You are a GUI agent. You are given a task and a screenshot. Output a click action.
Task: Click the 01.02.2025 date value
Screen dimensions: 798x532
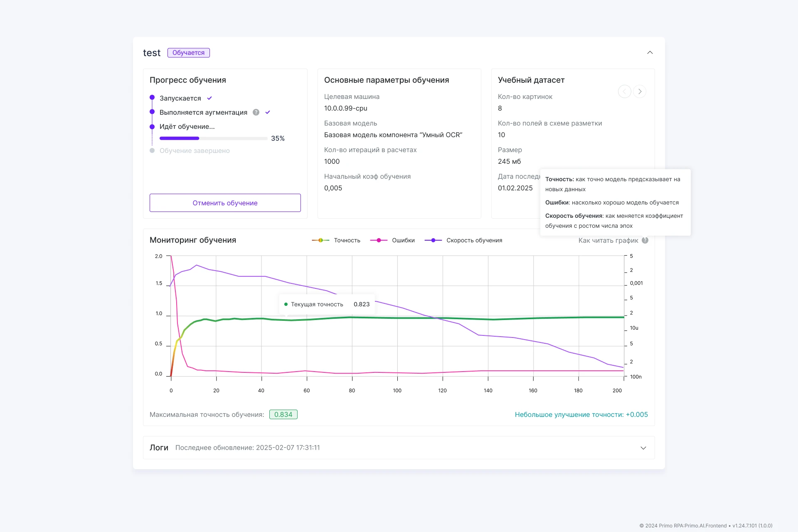[515, 188]
